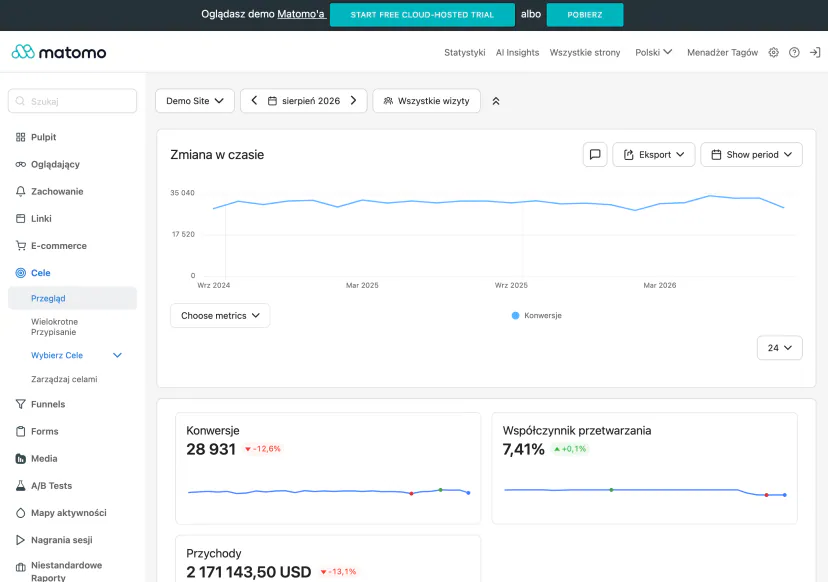Click the Niestandardowe Raporty briefcase icon
Screen dimensions: 828x582
tap(21, 568)
